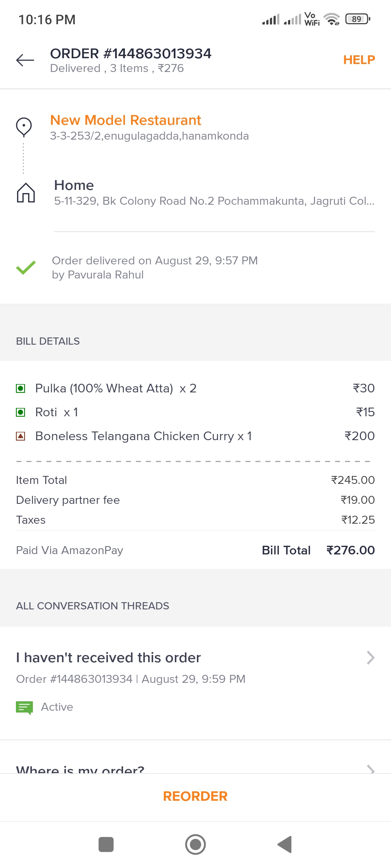This screenshot has height=868, width=391.
Task: Tap the Boneless Telangana Chicken Curry item
Action: pyautogui.click(x=143, y=436)
